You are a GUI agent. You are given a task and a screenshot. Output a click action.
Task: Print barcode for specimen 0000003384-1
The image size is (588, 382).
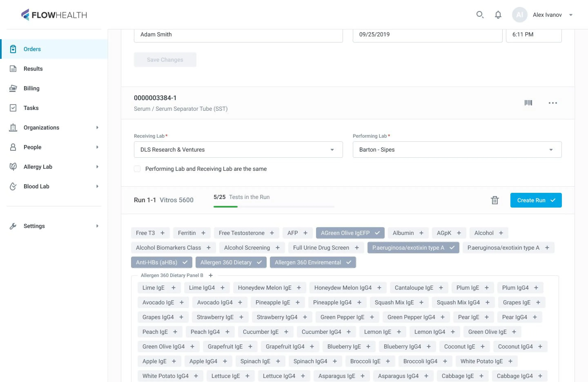coord(528,103)
